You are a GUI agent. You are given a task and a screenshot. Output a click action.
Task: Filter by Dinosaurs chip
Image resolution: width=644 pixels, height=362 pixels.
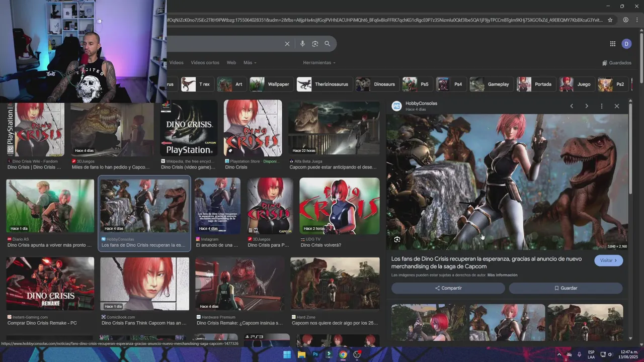tap(377, 84)
